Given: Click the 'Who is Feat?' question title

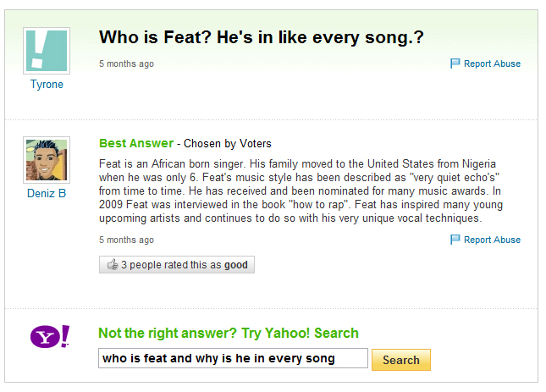Looking at the screenshot, I should coord(261,38).
